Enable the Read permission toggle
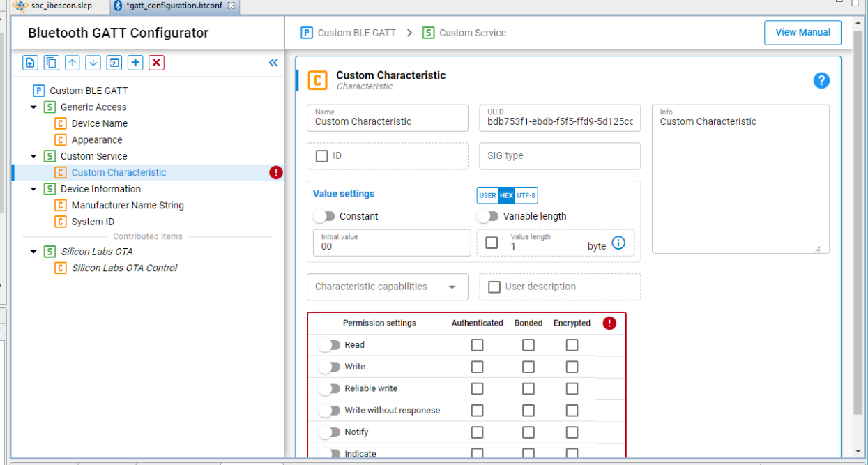868x465 pixels. pos(329,344)
